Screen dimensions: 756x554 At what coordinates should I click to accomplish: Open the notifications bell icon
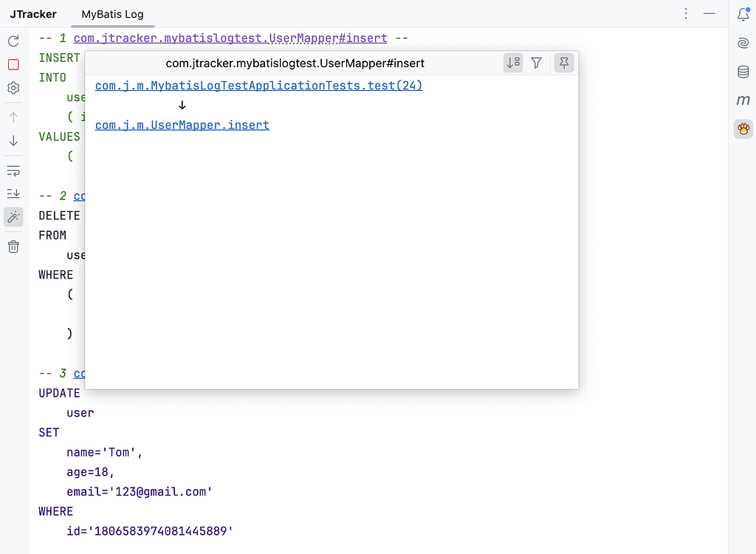743,14
